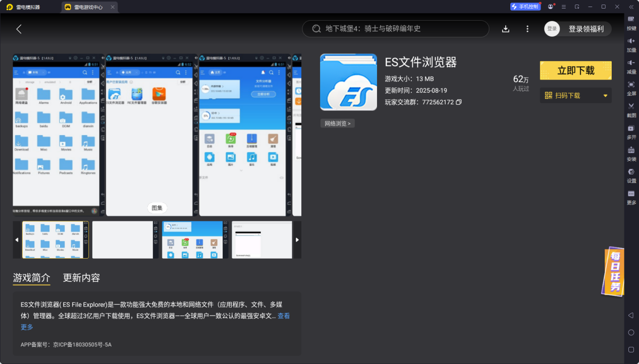
Task: Open the multi-instance (多开) manager
Action: [x=631, y=133]
